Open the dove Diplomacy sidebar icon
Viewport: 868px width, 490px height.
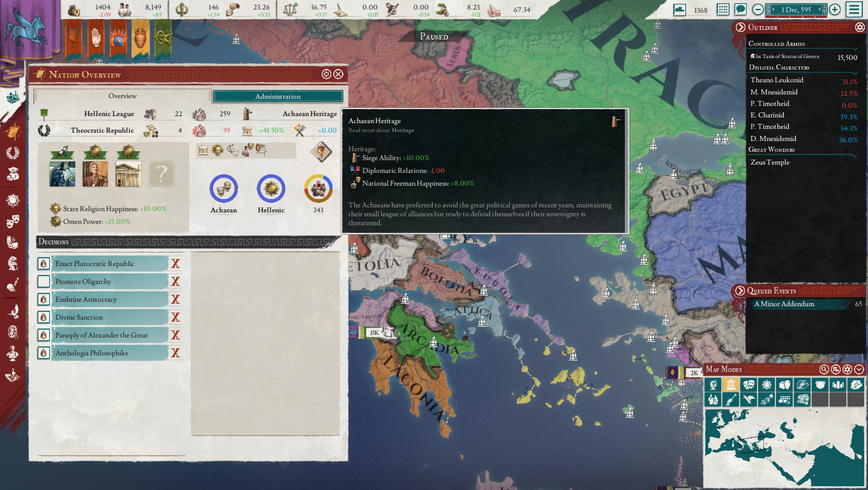click(11, 311)
